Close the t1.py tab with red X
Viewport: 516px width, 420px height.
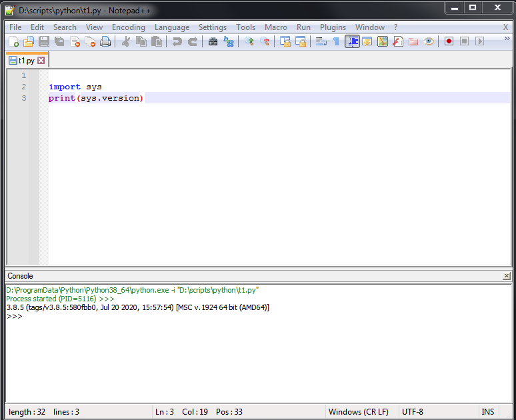tap(41, 60)
